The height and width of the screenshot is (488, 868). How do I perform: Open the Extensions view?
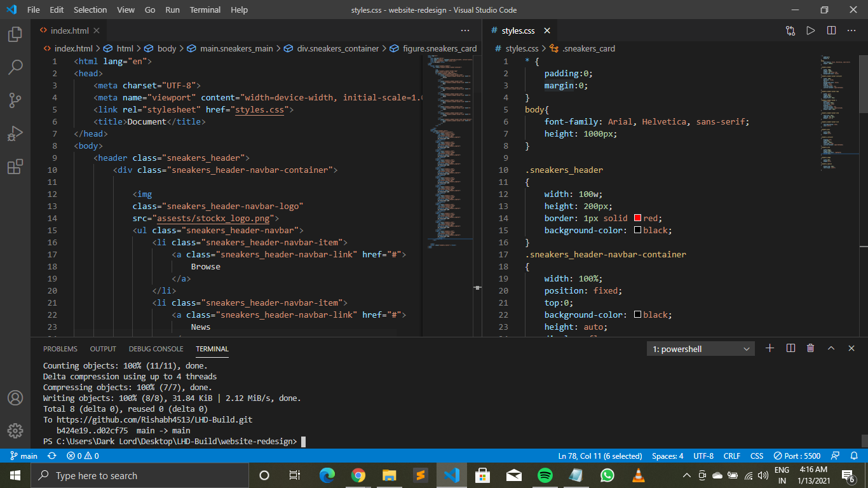pyautogui.click(x=15, y=167)
